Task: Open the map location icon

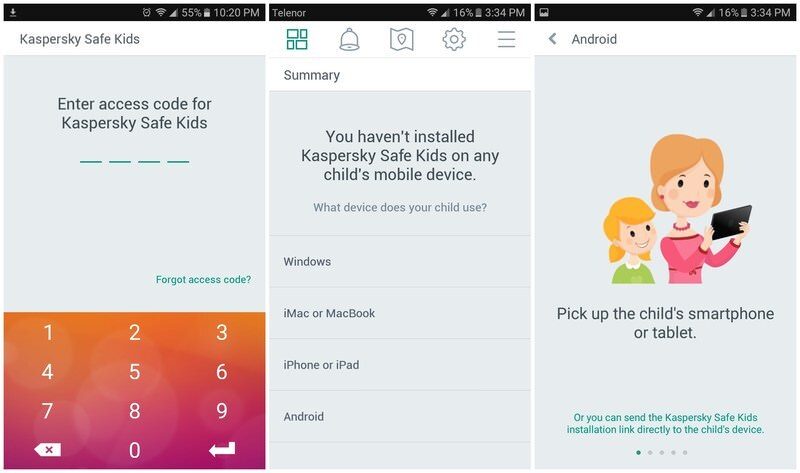Action: 402,39
